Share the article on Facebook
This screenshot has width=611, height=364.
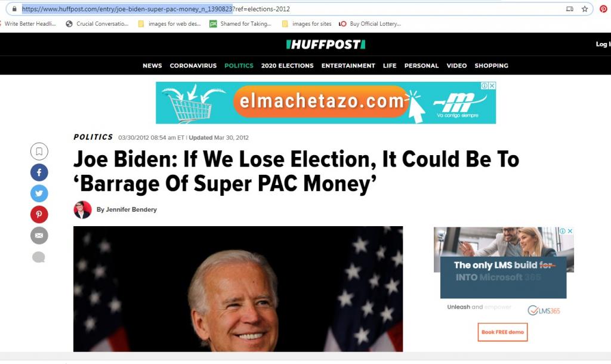[39, 172]
